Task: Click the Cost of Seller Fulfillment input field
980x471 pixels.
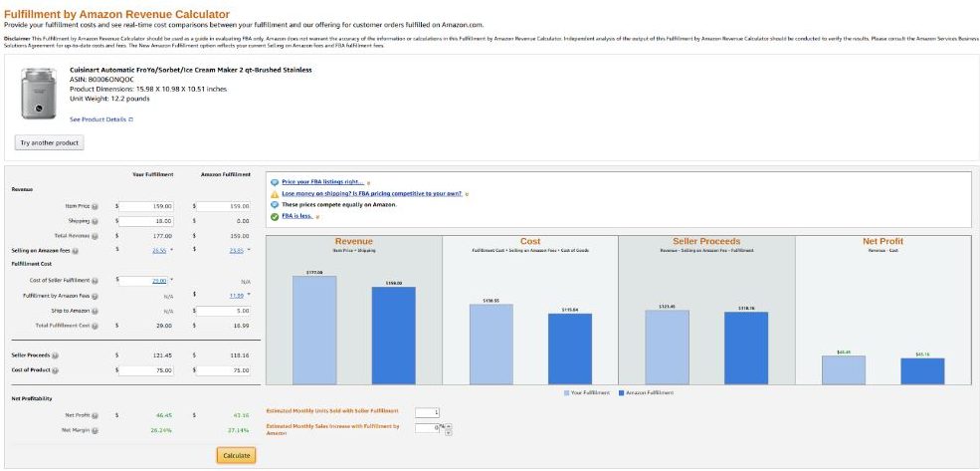Action: click(142, 281)
